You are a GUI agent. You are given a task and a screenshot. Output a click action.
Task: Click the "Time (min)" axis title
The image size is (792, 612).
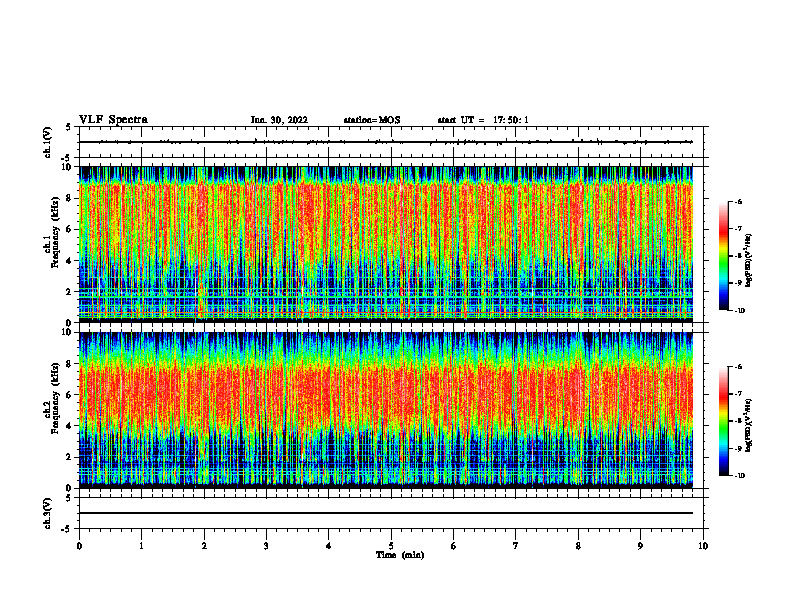(x=400, y=555)
